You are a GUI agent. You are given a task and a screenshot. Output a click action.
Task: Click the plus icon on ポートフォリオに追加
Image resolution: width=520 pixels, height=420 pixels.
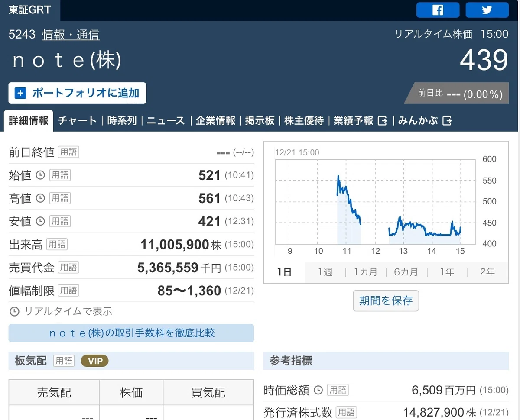[20, 93]
